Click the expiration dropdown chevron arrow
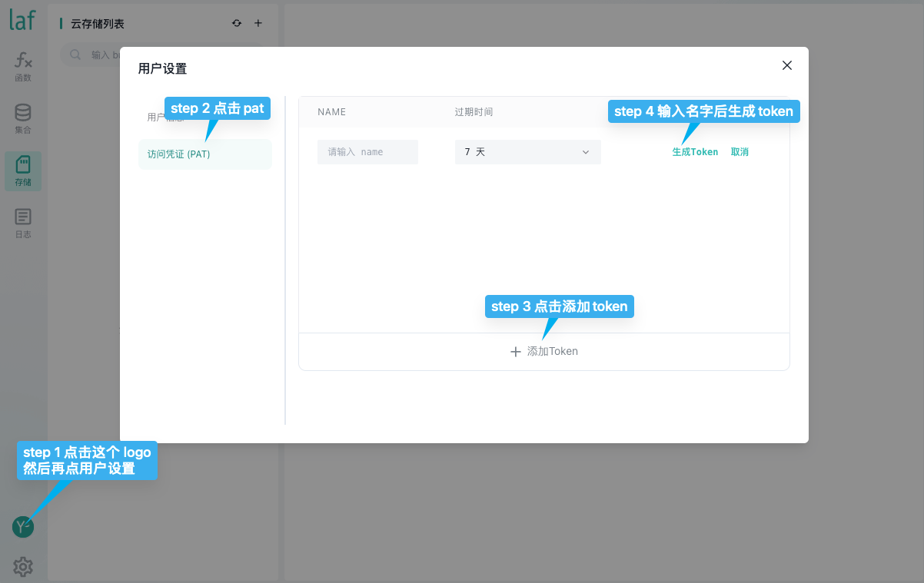 [586, 152]
